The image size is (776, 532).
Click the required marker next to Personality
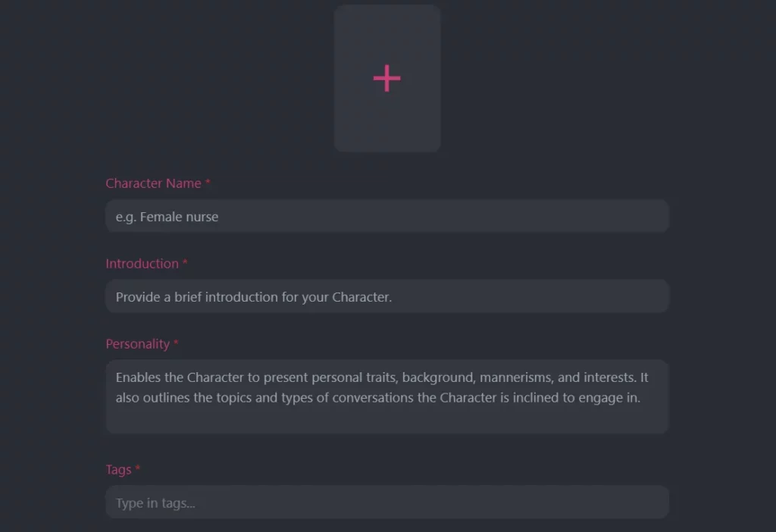pyautogui.click(x=176, y=344)
